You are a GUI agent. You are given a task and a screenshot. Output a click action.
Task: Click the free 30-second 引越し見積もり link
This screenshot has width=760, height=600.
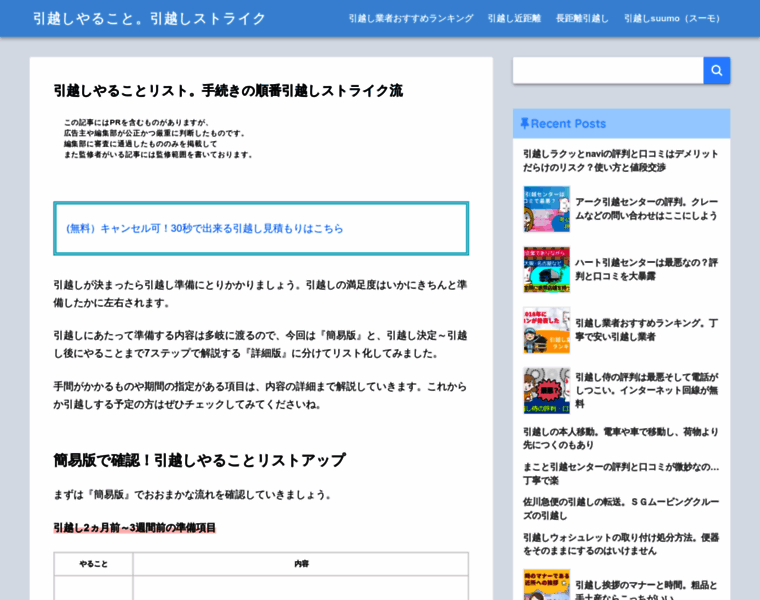[x=205, y=228]
